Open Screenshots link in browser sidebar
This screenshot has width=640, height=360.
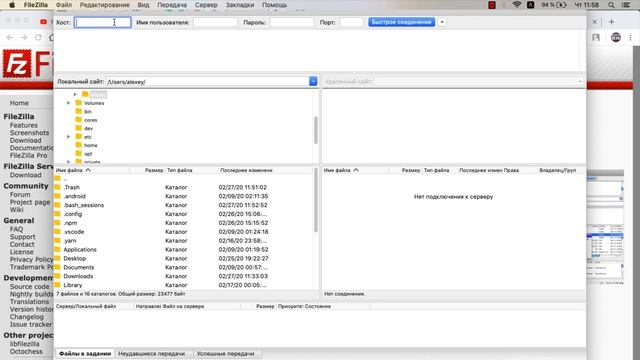(x=29, y=133)
